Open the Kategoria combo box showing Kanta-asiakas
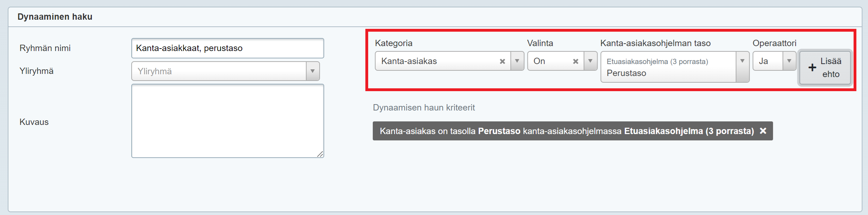Viewport: 868px width, 215px height. click(x=436, y=61)
